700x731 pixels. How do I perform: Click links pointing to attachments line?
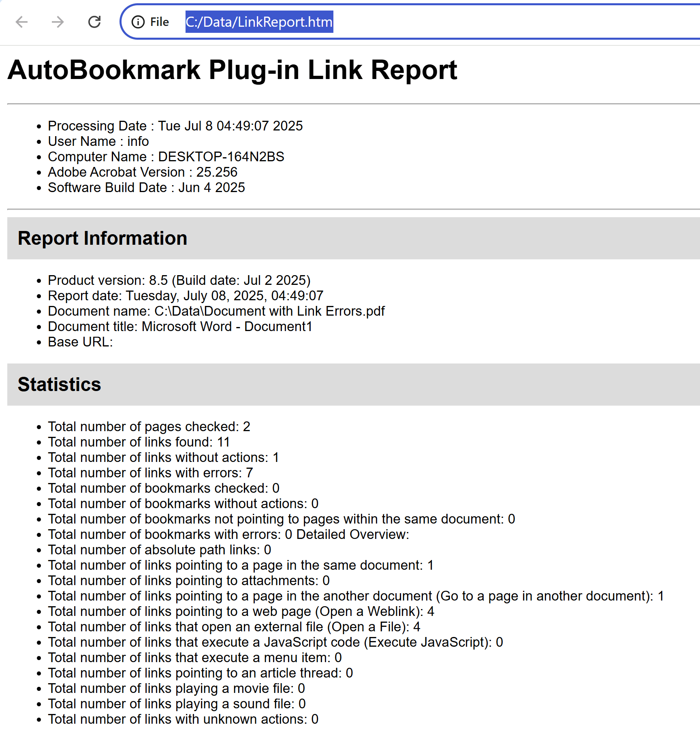click(189, 581)
